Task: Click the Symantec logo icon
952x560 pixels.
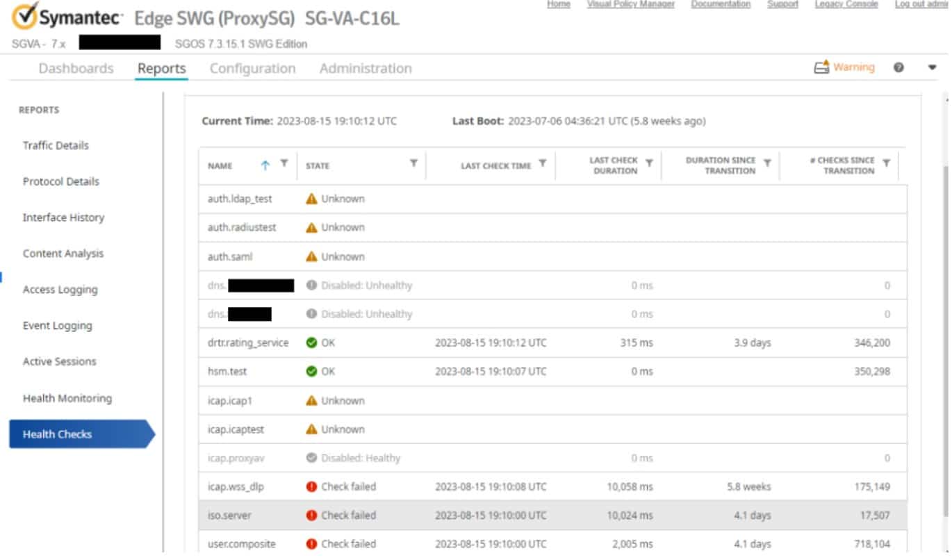Action: [25, 17]
